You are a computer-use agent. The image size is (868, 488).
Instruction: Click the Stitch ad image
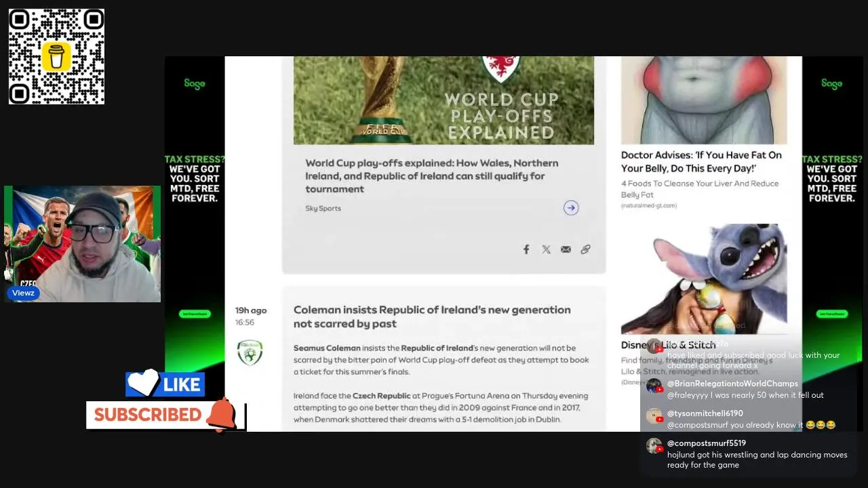pyautogui.click(x=704, y=279)
